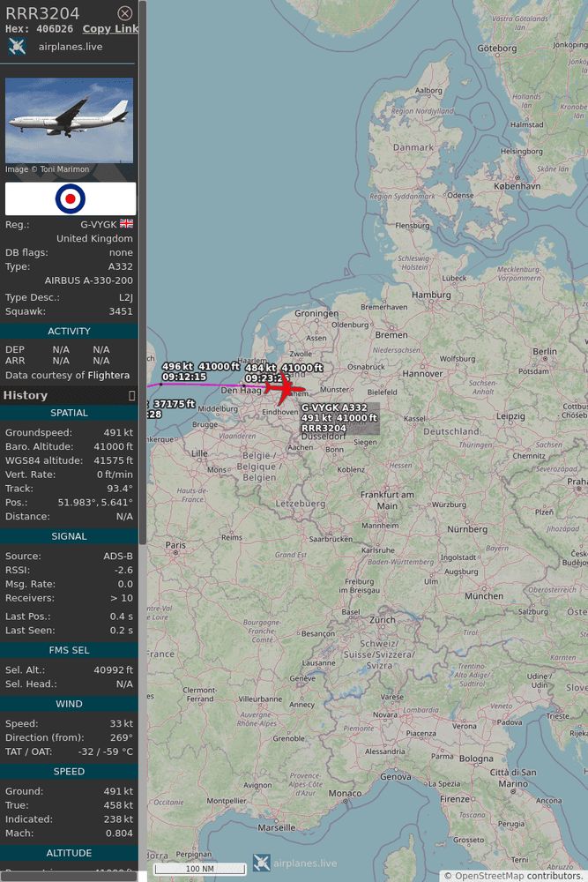Image resolution: width=588 pixels, height=882 pixels.
Task: Click the FMS SEL section header
Action: [69, 650]
